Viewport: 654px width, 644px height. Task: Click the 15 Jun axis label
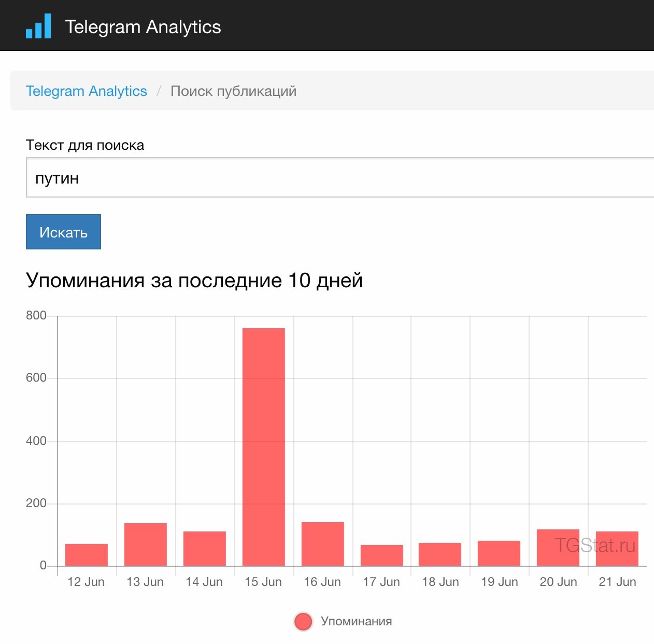click(x=263, y=582)
